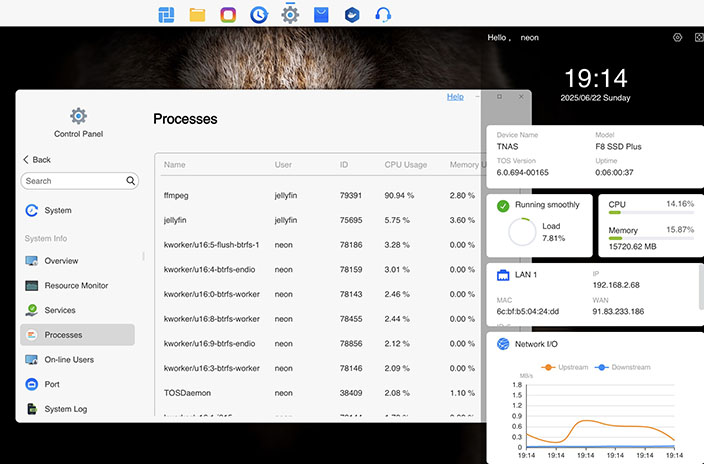This screenshot has width=704, height=464.
Task: Click the 19:14 desktop clock
Action: pos(595,78)
